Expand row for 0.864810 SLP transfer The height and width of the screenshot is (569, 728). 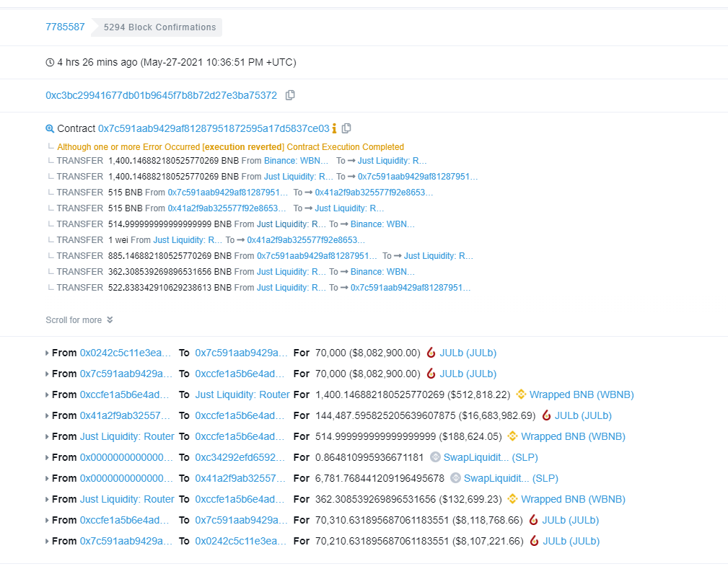pos(47,458)
